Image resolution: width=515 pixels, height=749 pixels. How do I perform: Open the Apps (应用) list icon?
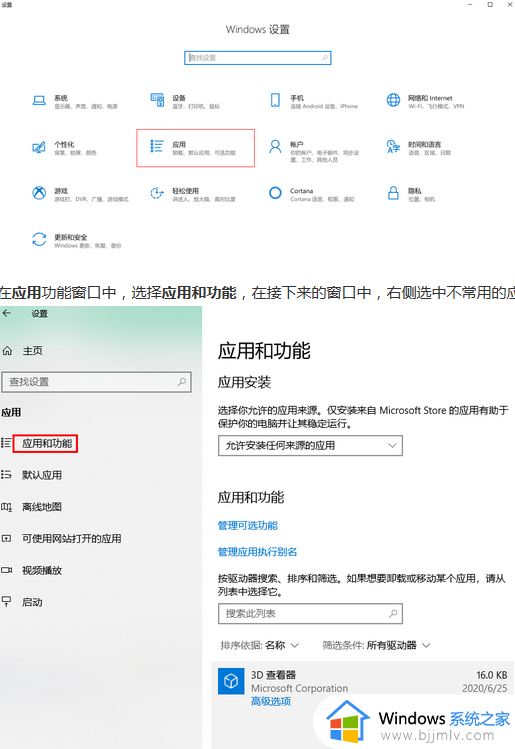[157, 146]
